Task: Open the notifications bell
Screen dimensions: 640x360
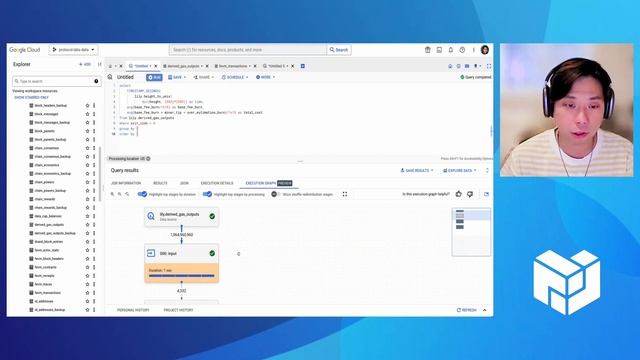Action: (x=451, y=50)
